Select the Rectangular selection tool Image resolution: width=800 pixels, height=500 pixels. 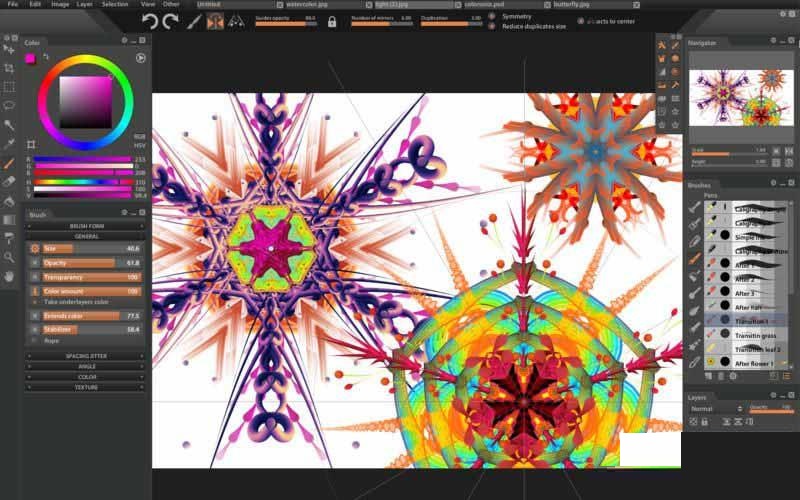(x=9, y=87)
